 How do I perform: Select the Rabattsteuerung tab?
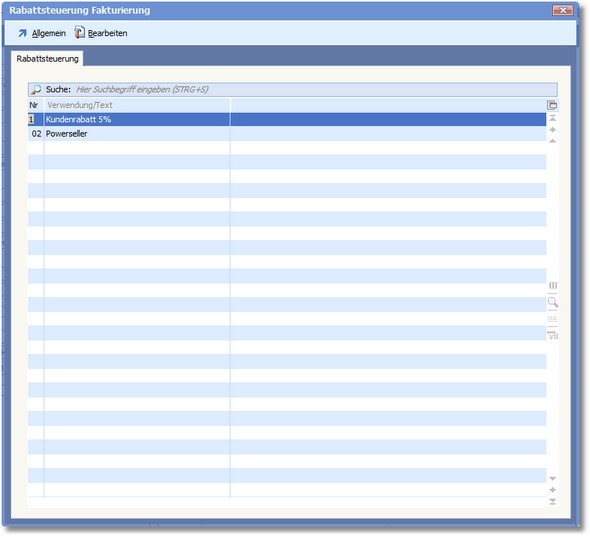47,59
